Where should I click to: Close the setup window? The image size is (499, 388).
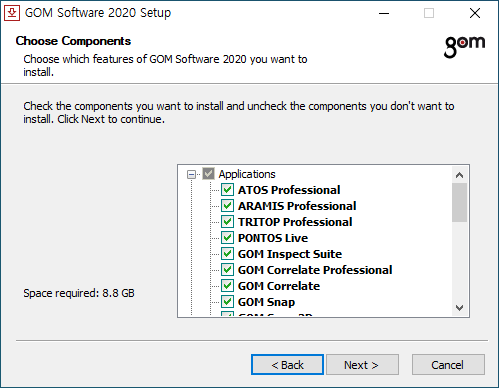tap(475, 13)
